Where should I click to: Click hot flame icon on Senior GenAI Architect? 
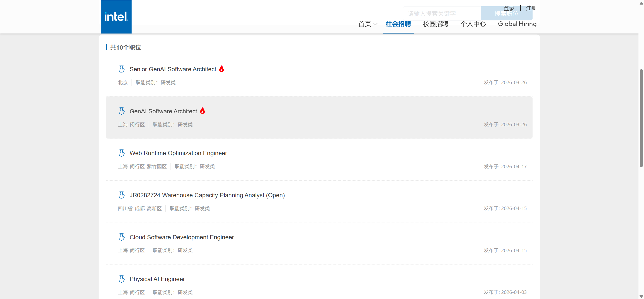222,69
